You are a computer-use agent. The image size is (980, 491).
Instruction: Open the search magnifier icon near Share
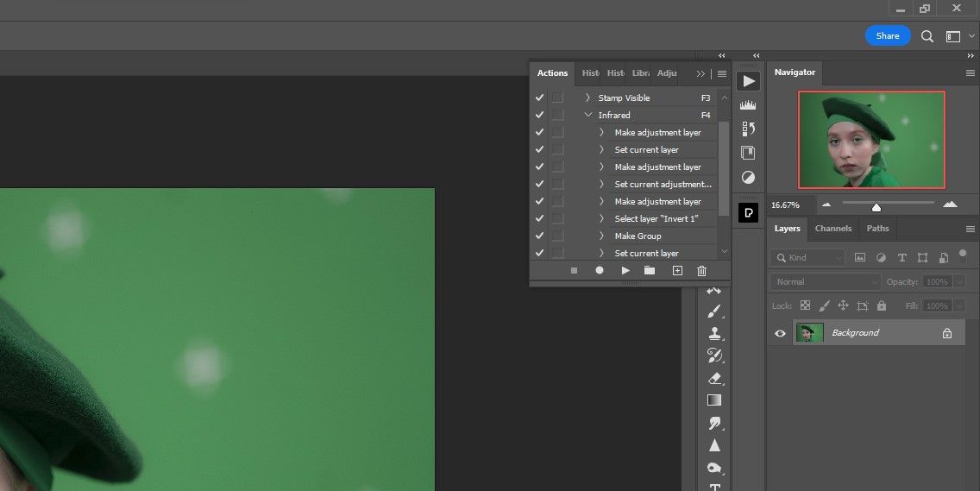click(927, 36)
